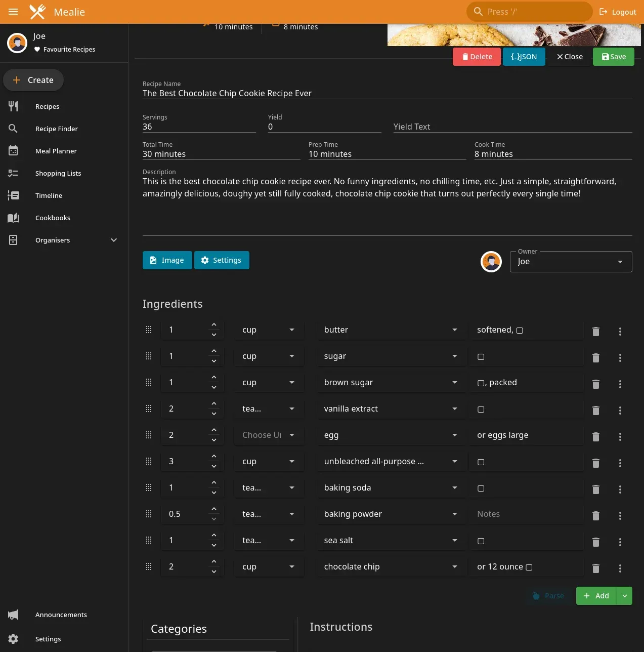The height and width of the screenshot is (652, 644).
Task: Click the owner avatar beside Owner field
Action: tap(491, 262)
